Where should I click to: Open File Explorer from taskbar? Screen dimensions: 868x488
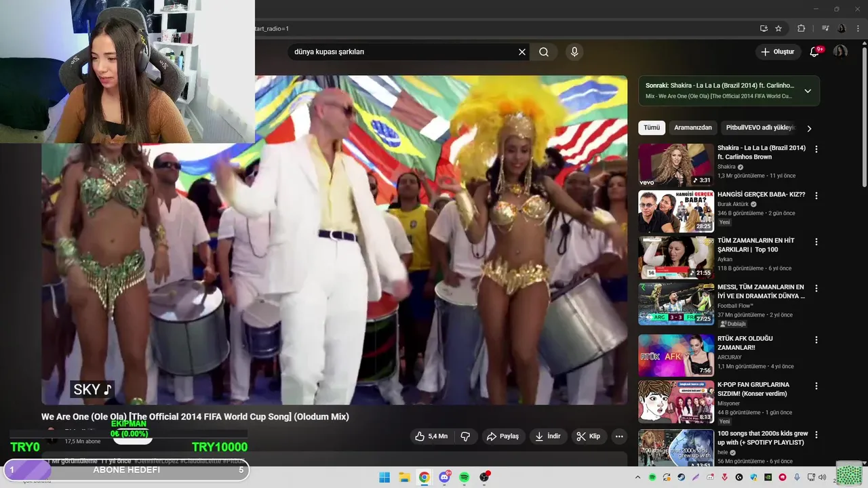click(x=404, y=477)
